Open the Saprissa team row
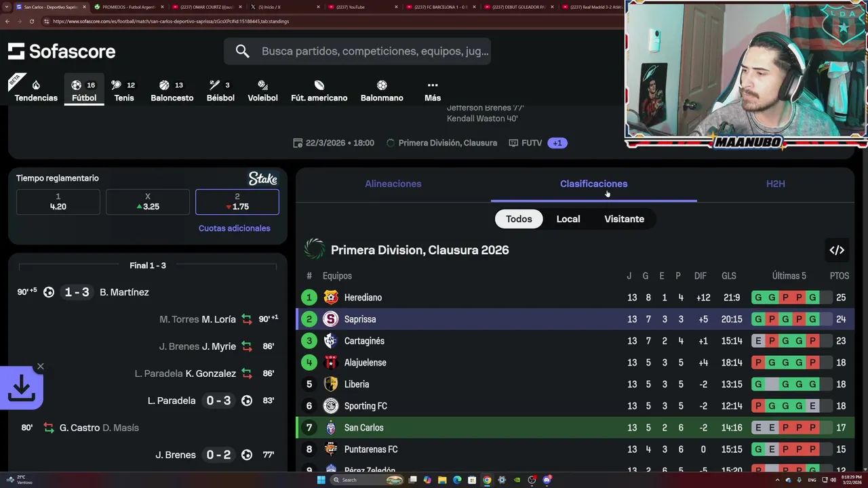This screenshot has width=868, height=488. point(575,319)
